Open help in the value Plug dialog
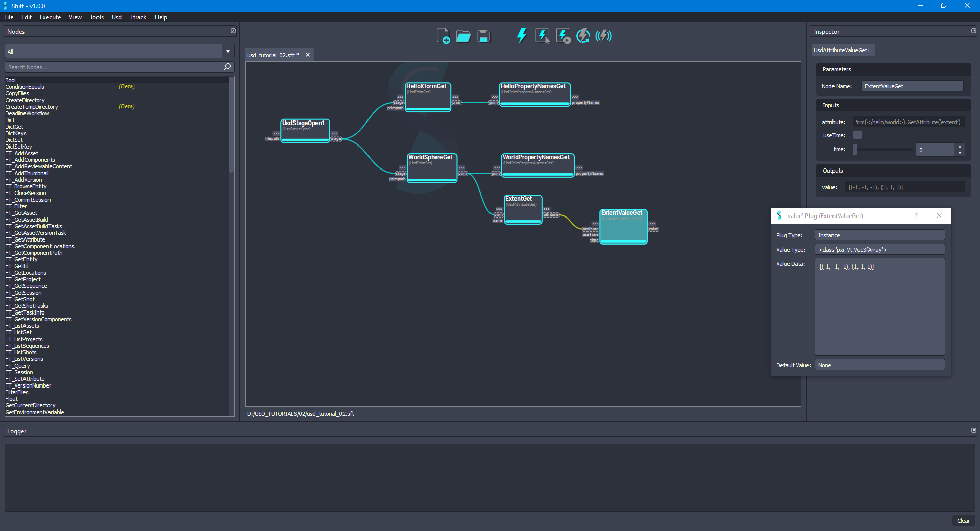Image resolution: width=980 pixels, height=531 pixels. 916,215
